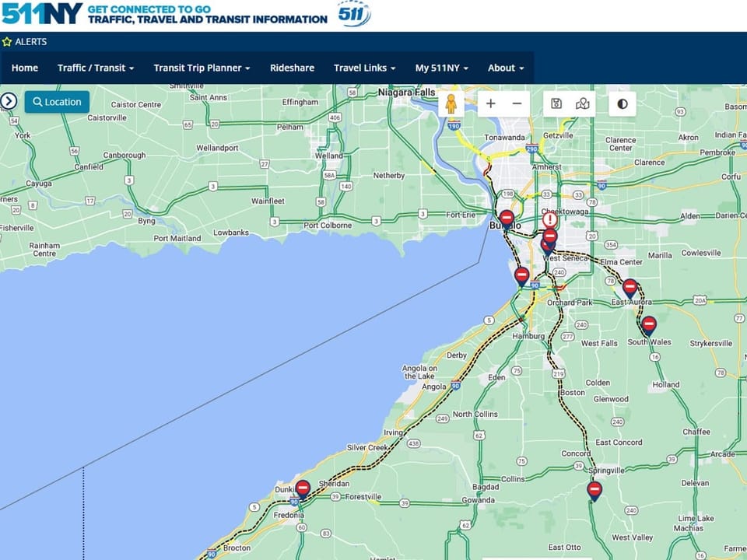Image resolution: width=747 pixels, height=560 pixels.
Task: Click the Tonawanda label on the map
Action: pos(504,138)
